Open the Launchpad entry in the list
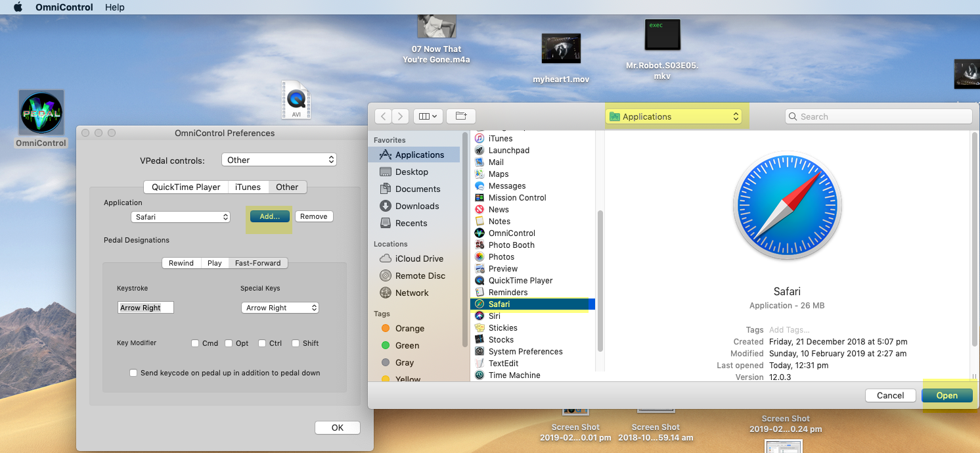 pyautogui.click(x=509, y=150)
